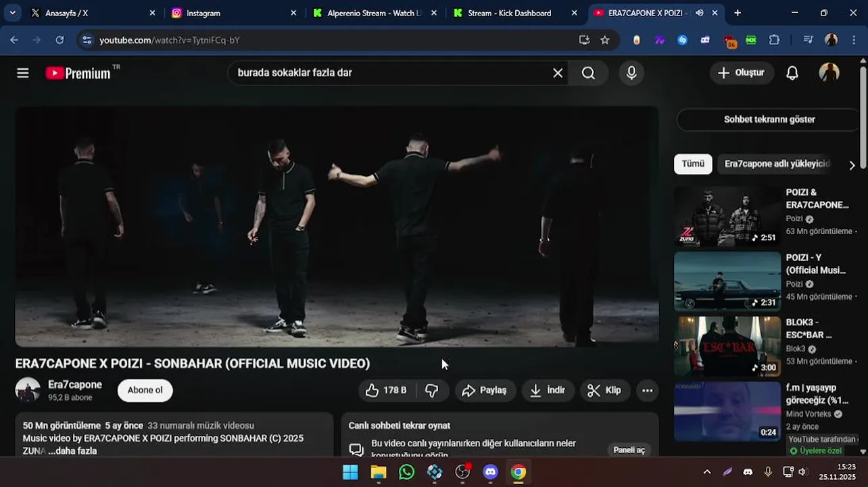Open chat replay with Paneli aç
Screen dimensions: 868x487
point(629,450)
